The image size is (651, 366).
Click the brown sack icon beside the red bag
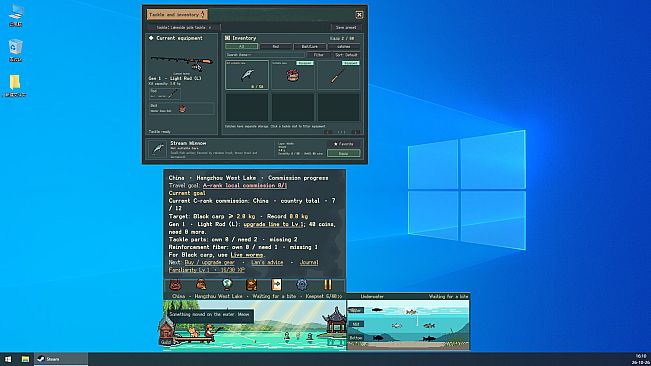pyautogui.click(x=201, y=285)
